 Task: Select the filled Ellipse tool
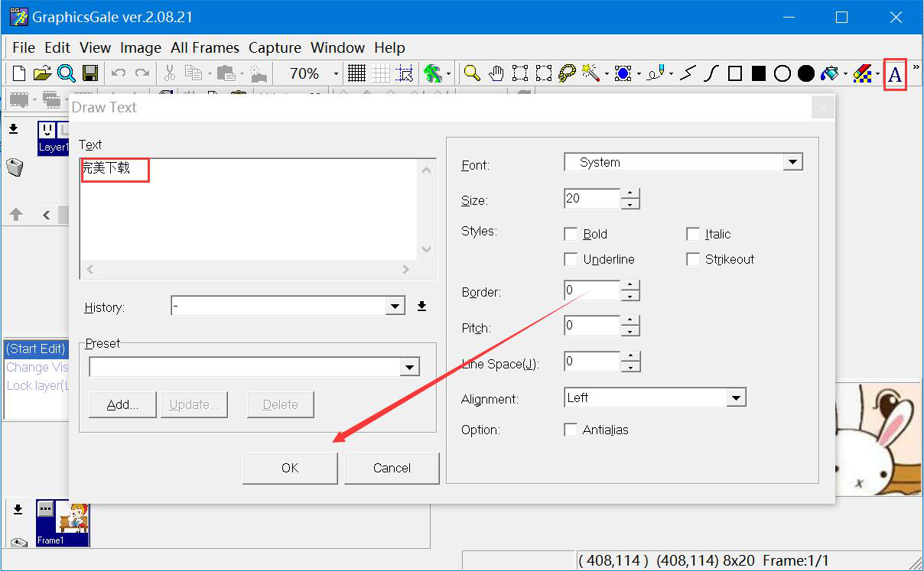(x=805, y=73)
